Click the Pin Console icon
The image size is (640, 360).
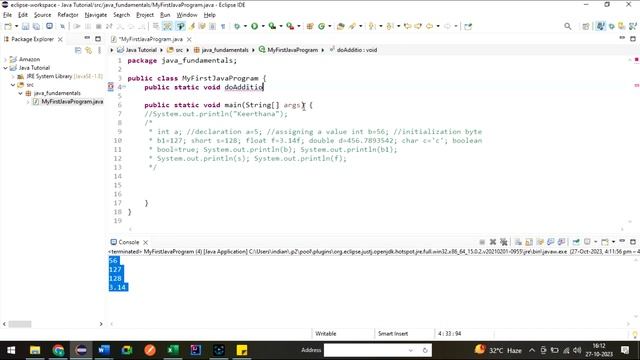[x=576, y=242]
